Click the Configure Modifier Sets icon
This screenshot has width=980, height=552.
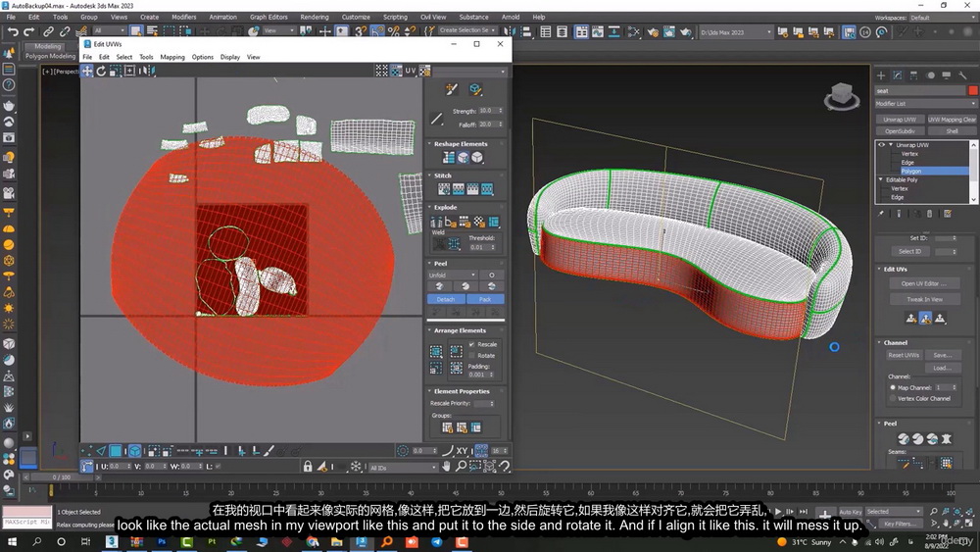click(x=948, y=214)
